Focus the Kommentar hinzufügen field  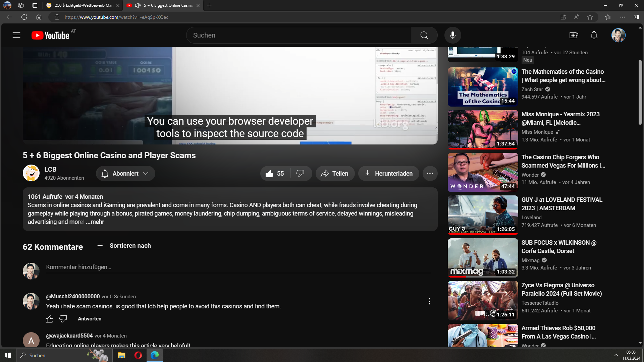(238, 267)
